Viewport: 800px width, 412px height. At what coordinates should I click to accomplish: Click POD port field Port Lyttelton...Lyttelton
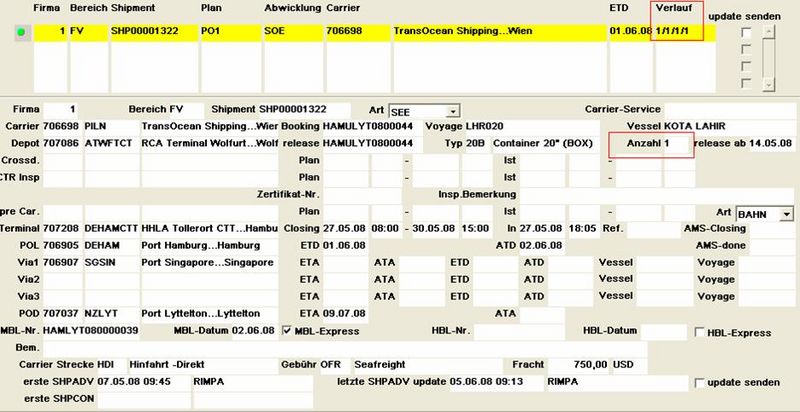coord(209,313)
